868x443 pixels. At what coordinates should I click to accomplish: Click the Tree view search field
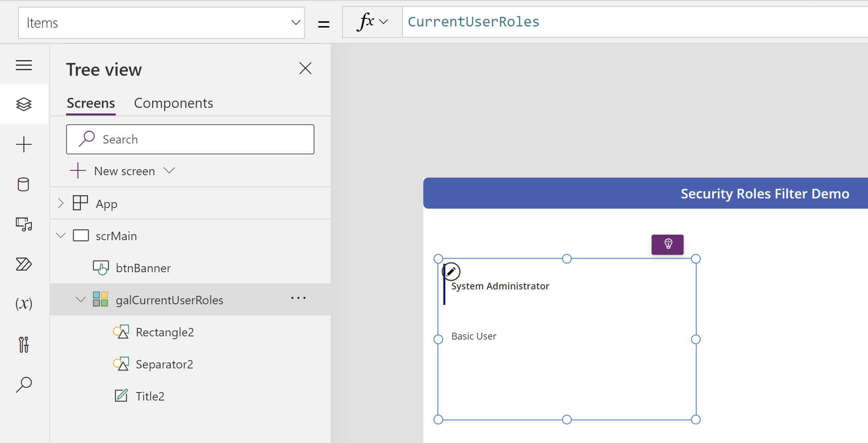190,139
